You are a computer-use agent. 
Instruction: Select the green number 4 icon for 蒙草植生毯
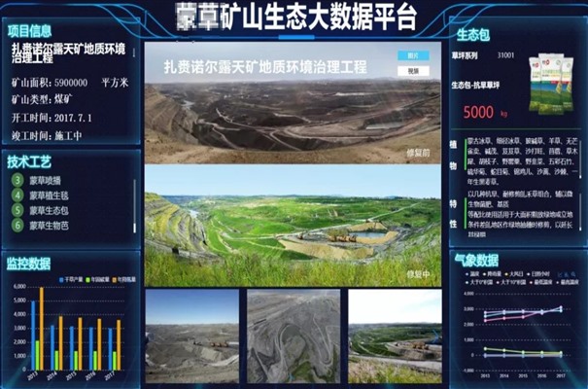click(x=17, y=195)
